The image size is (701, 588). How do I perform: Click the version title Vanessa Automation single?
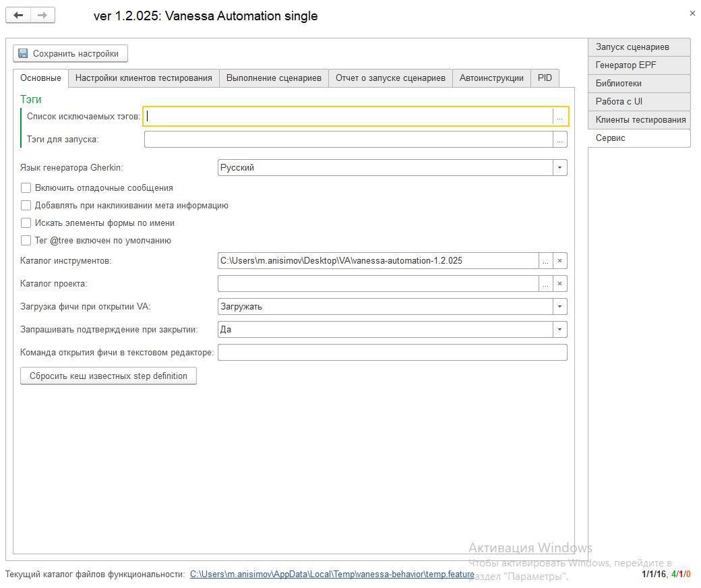206,16
